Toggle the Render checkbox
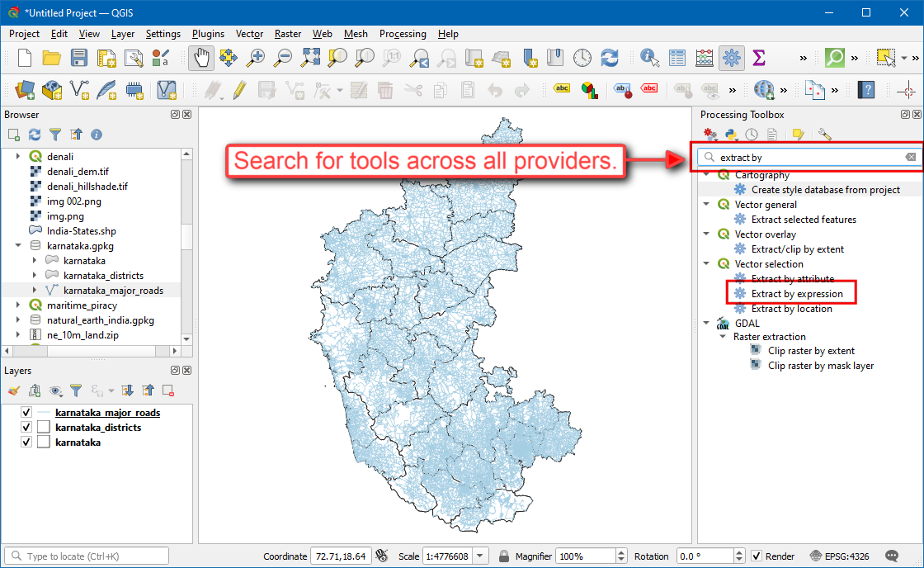 point(757,556)
